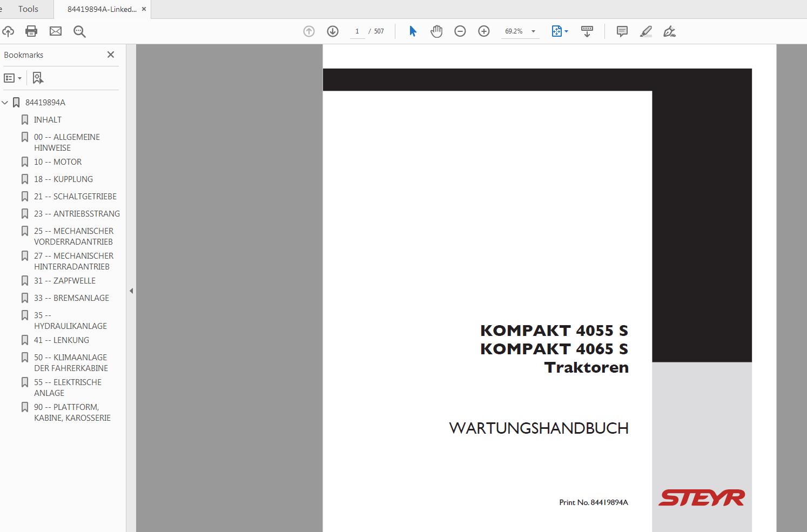This screenshot has height=532, width=807.
Task: Select 27 -- MECHANISCHER HINTERRADANTRIEB bookmark
Action: 73,261
